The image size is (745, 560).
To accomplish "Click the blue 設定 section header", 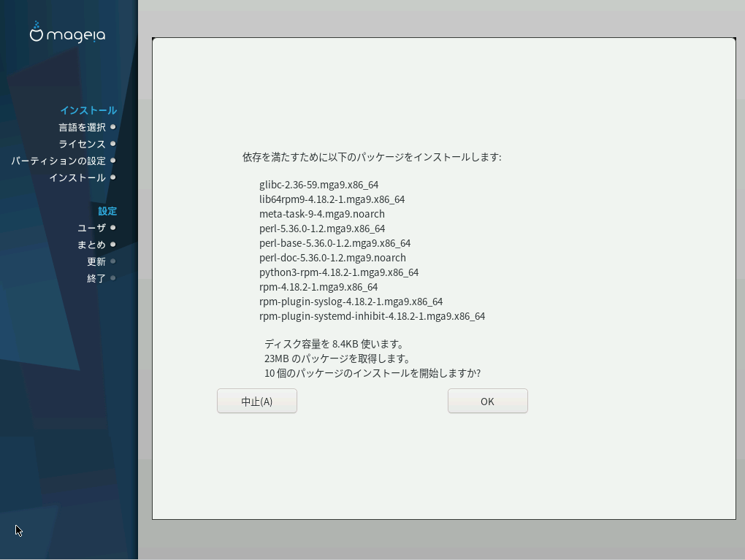I will coord(107,211).
